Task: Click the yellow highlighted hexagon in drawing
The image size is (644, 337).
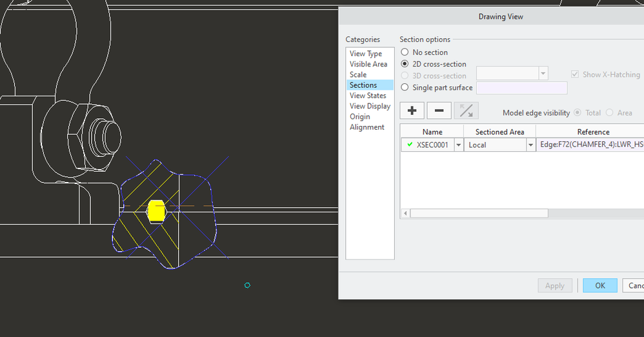Action: click(x=156, y=211)
